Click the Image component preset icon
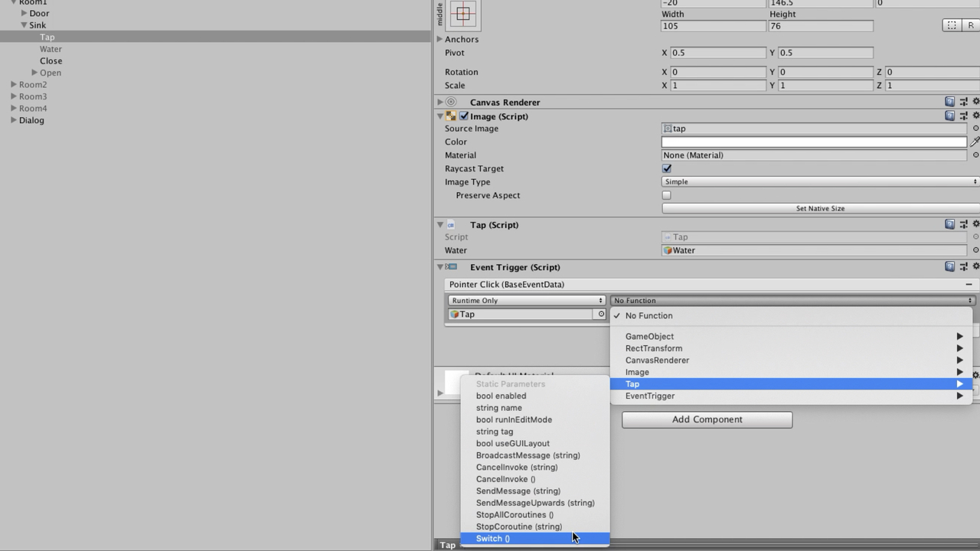Image resolution: width=980 pixels, height=551 pixels. click(x=963, y=116)
